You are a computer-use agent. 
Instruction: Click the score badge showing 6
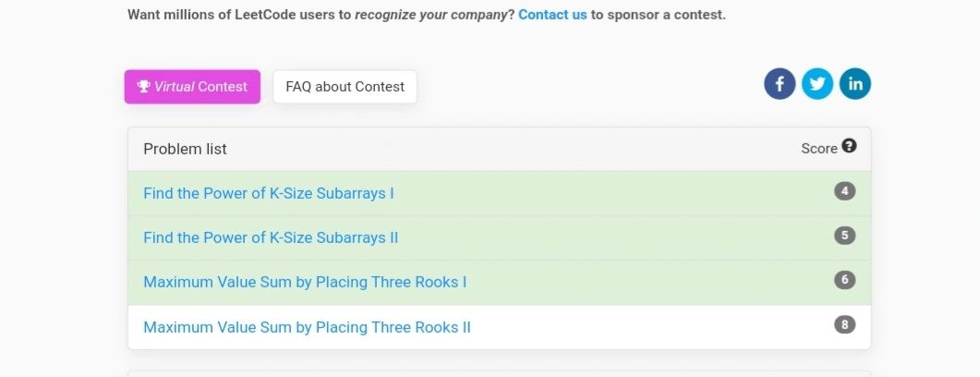click(844, 280)
